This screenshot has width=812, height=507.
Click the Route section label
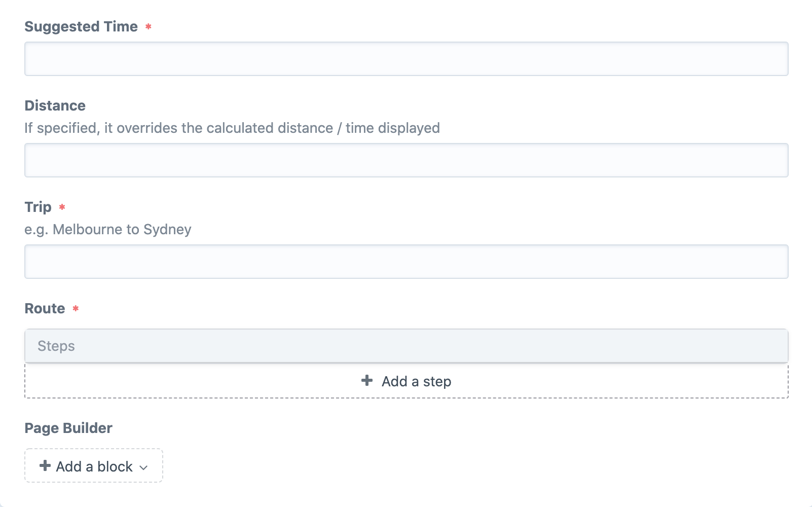[45, 308]
